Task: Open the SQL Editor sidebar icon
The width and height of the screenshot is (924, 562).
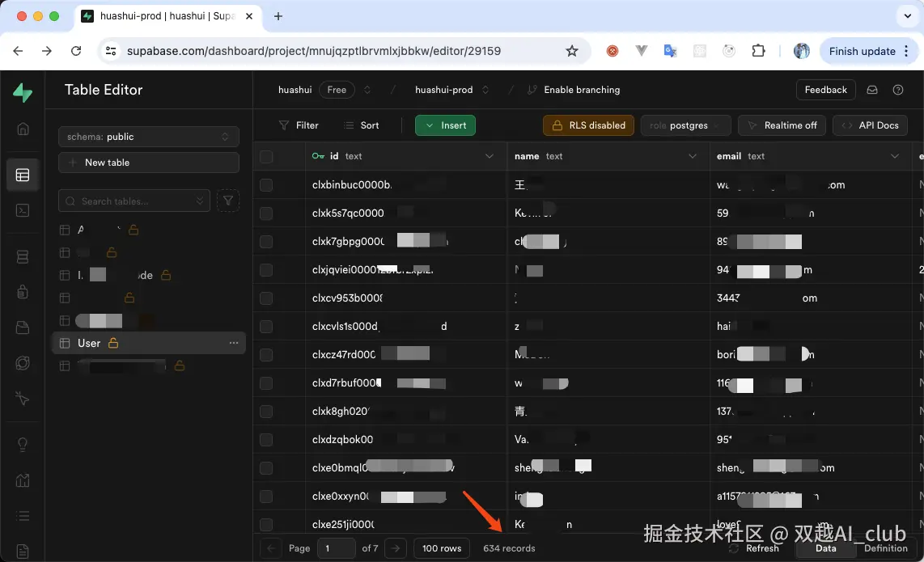Action: [x=23, y=210]
